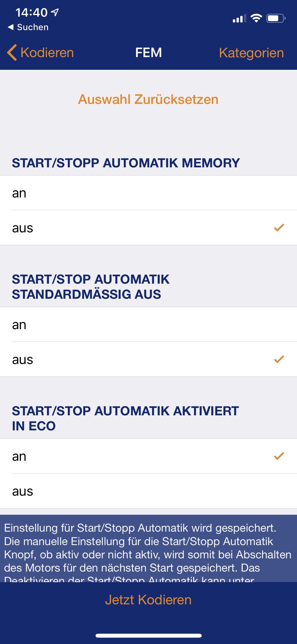This screenshot has width=297, height=644.
Task: Tap the Wi-Fi status icon
Action: tap(256, 18)
